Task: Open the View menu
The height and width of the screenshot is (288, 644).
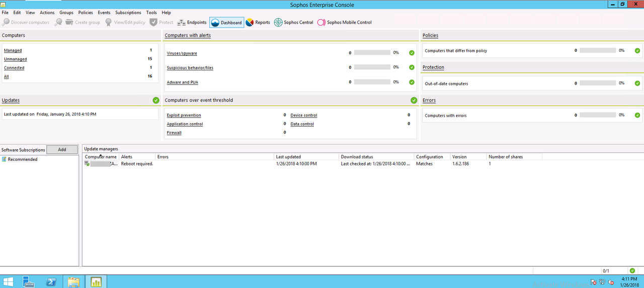Action: pos(30,13)
